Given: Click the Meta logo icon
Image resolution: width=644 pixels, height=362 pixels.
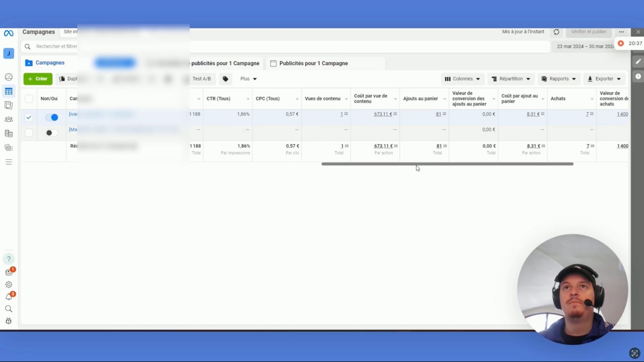Looking at the screenshot, I should coord(9,33).
